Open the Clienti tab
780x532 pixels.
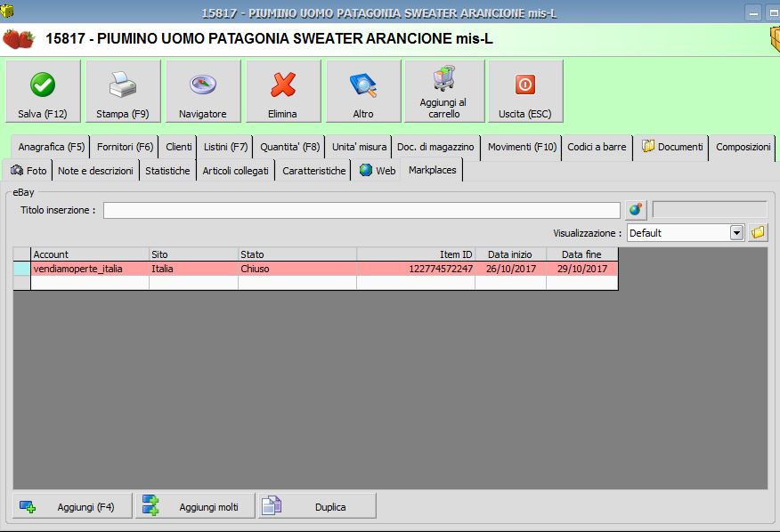tap(178, 147)
